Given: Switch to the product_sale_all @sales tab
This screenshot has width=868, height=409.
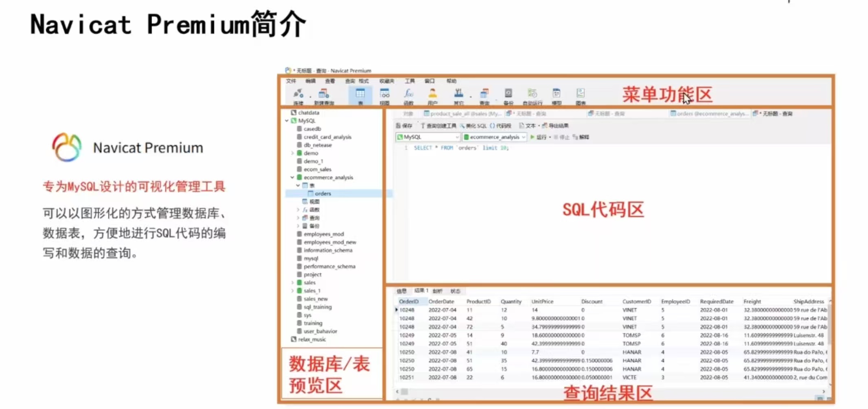Looking at the screenshot, I should [x=462, y=114].
